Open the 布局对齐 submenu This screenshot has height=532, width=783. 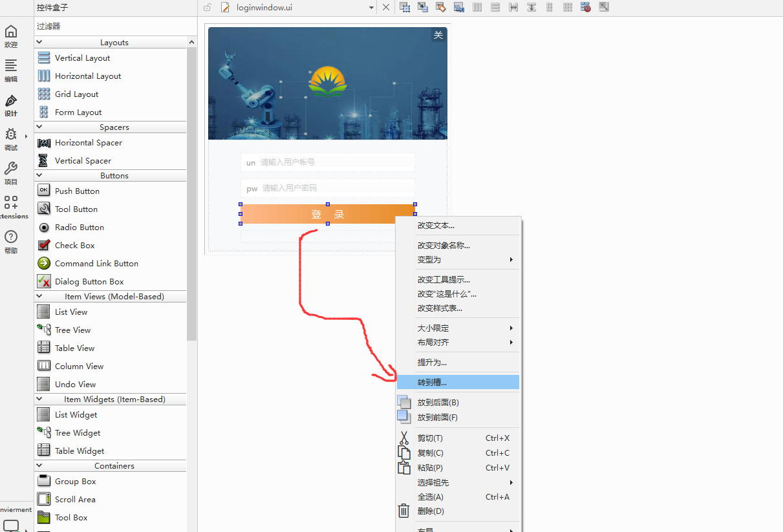458,342
